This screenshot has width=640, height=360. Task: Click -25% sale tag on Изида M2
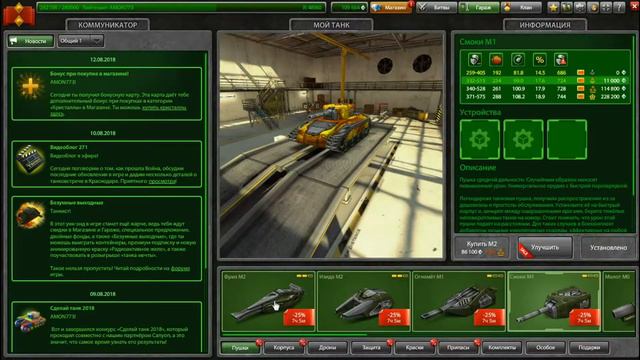tap(394, 318)
